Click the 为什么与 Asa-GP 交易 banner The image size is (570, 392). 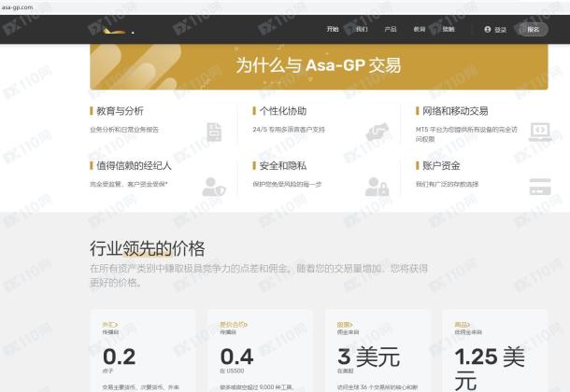pyautogui.click(x=319, y=66)
